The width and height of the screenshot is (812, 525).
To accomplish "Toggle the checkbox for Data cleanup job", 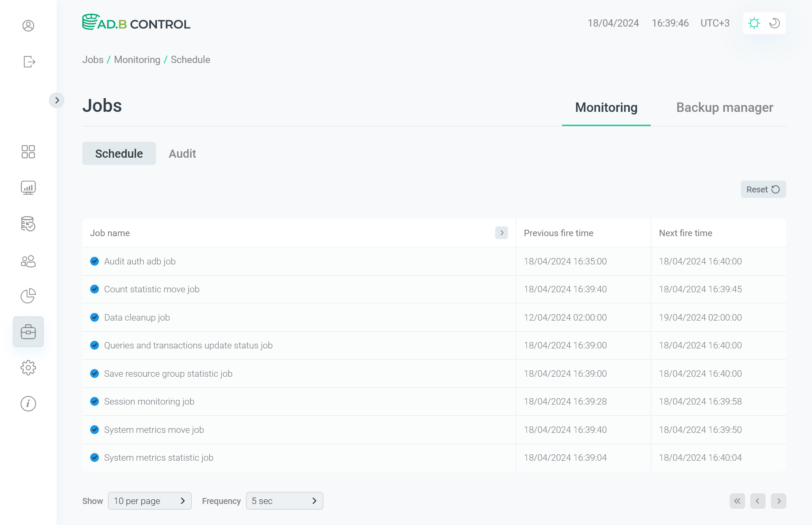I will click(94, 317).
